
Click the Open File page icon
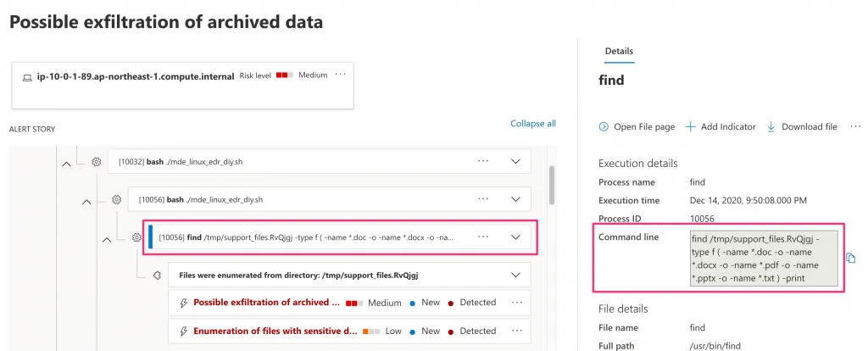[604, 127]
